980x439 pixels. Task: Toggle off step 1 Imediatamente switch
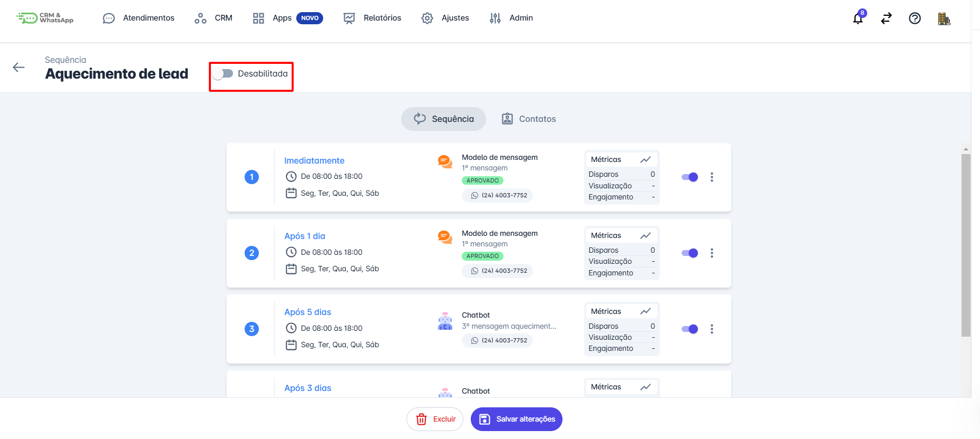690,177
